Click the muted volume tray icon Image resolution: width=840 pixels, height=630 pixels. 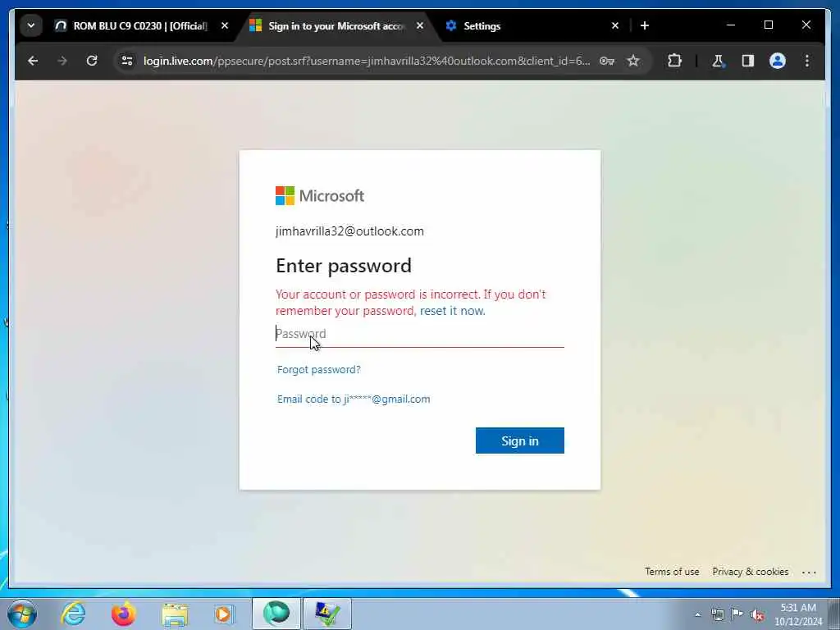pyautogui.click(x=757, y=614)
